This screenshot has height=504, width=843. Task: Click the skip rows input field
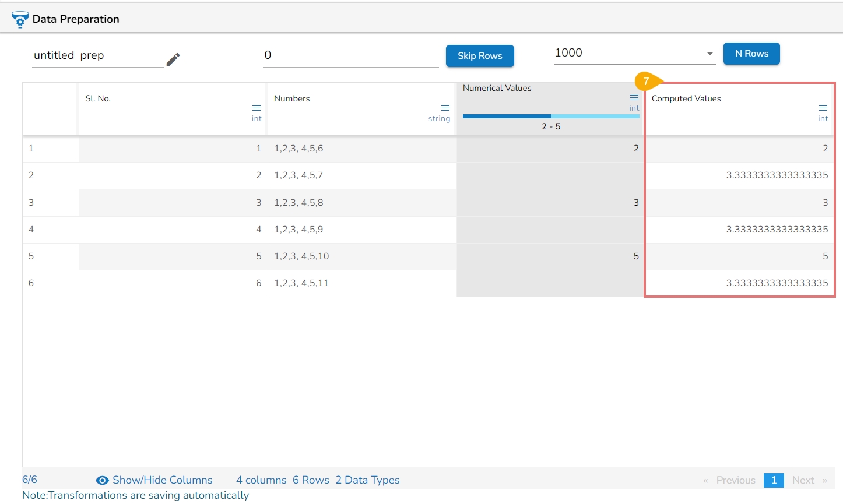point(350,55)
